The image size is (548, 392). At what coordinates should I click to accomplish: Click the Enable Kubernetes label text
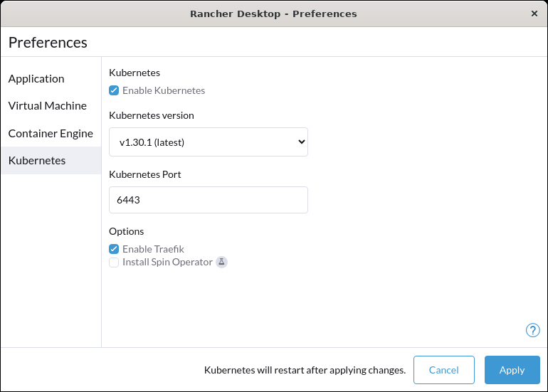point(164,90)
